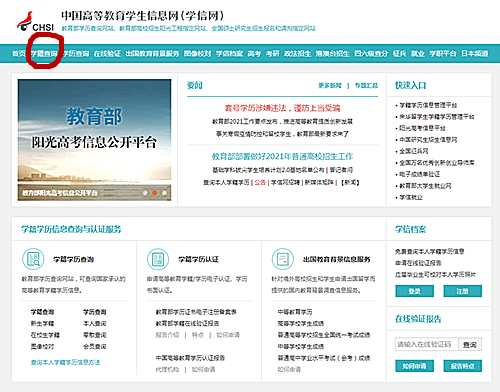Open 全国征兵网 quick link

click(x=414, y=151)
